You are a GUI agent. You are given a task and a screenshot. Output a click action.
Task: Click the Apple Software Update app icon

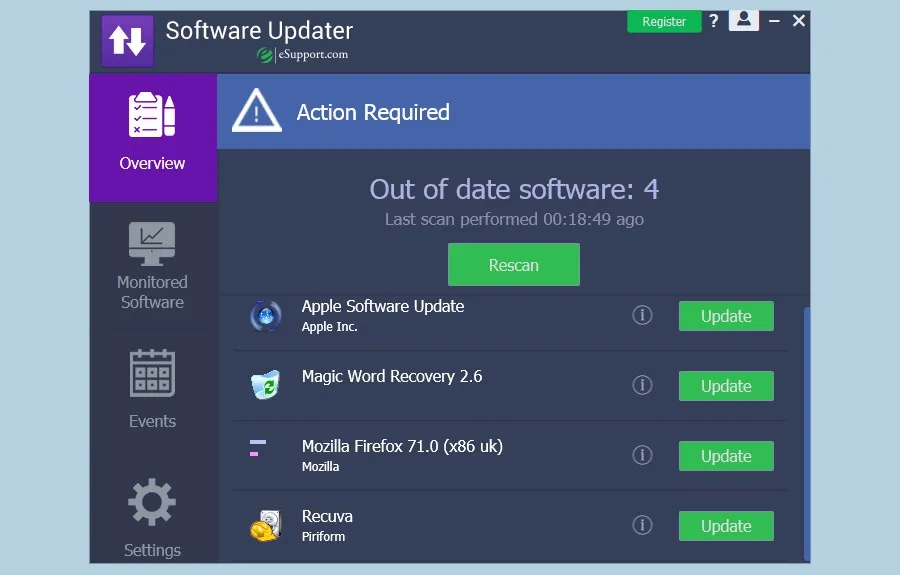266,316
